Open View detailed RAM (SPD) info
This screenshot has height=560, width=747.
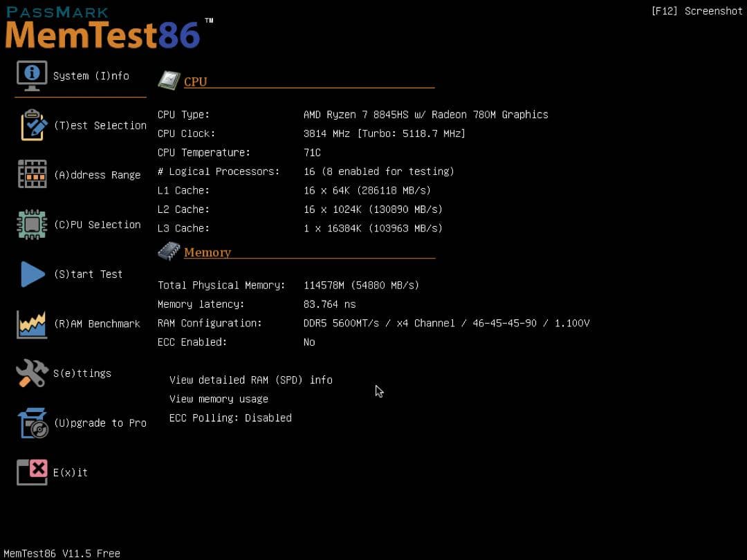250,380
